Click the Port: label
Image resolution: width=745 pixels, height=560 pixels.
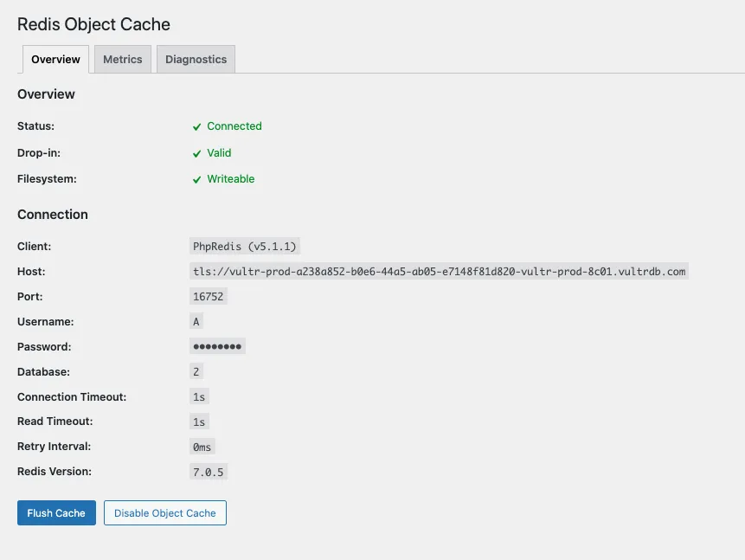click(x=30, y=297)
